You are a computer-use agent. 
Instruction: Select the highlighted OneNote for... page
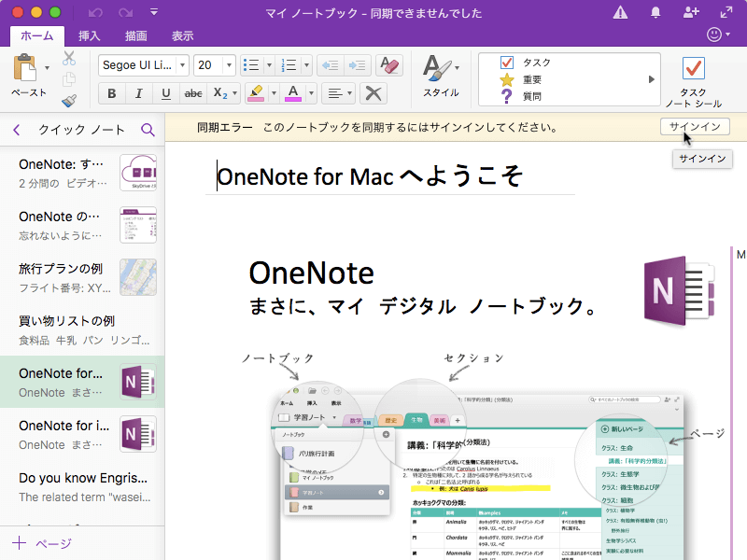click(82, 382)
